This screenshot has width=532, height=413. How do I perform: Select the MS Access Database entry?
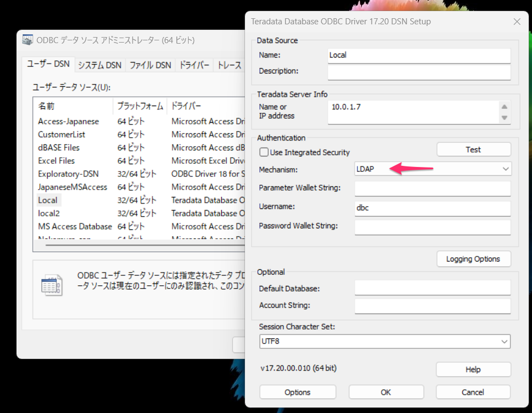point(140,227)
